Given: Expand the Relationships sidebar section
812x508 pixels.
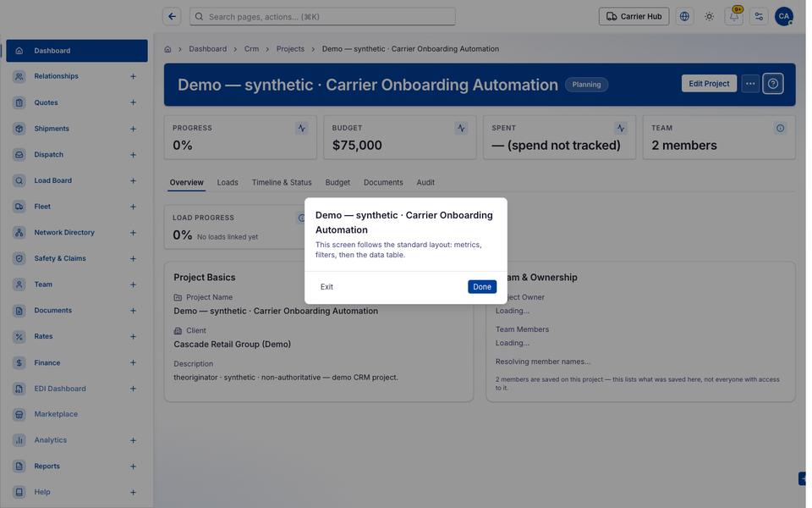Looking at the screenshot, I should (x=133, y=76).
